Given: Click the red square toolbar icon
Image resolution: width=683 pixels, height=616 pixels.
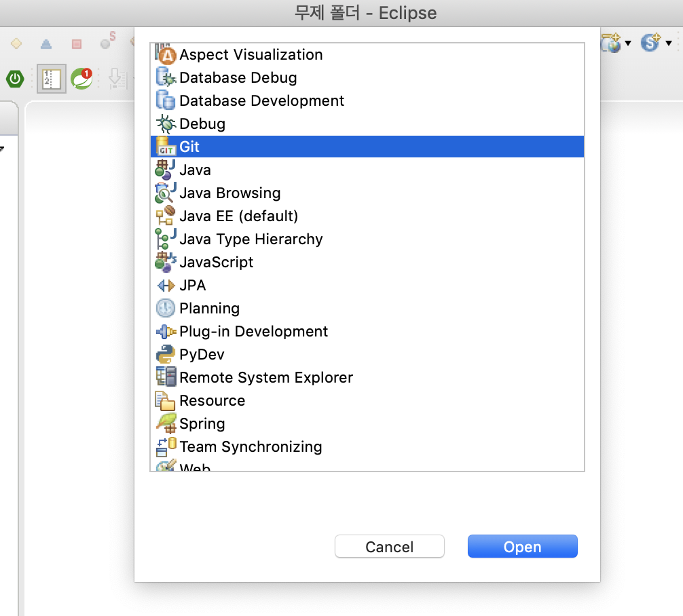Looking at the screenshot, I should 77,44.
